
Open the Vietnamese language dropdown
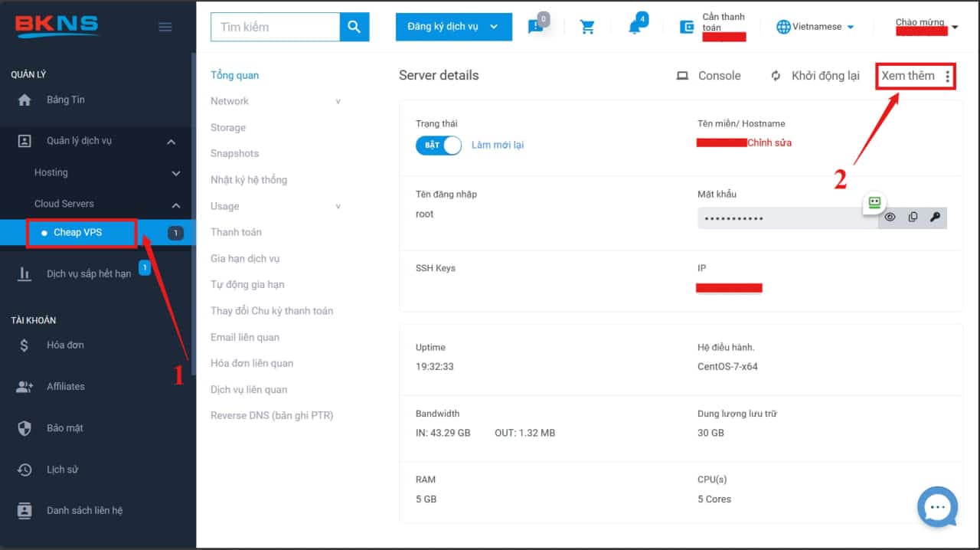[x=815, y=27]
